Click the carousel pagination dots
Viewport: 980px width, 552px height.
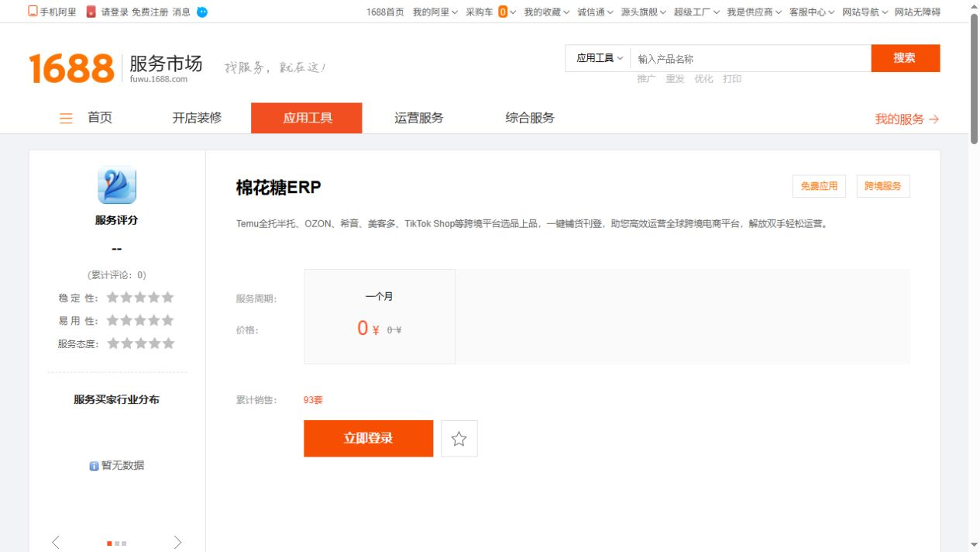pyautogui.click(x=117, y=543)
